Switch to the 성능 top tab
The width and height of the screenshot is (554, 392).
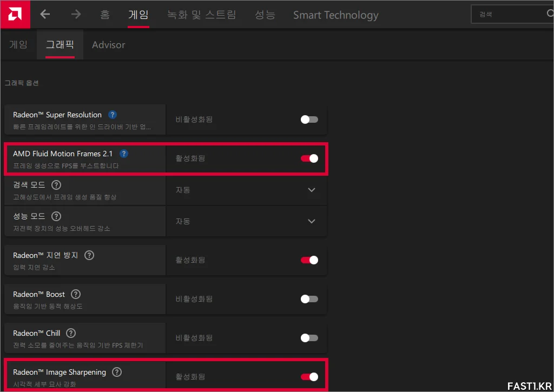[x=265, y=15]
